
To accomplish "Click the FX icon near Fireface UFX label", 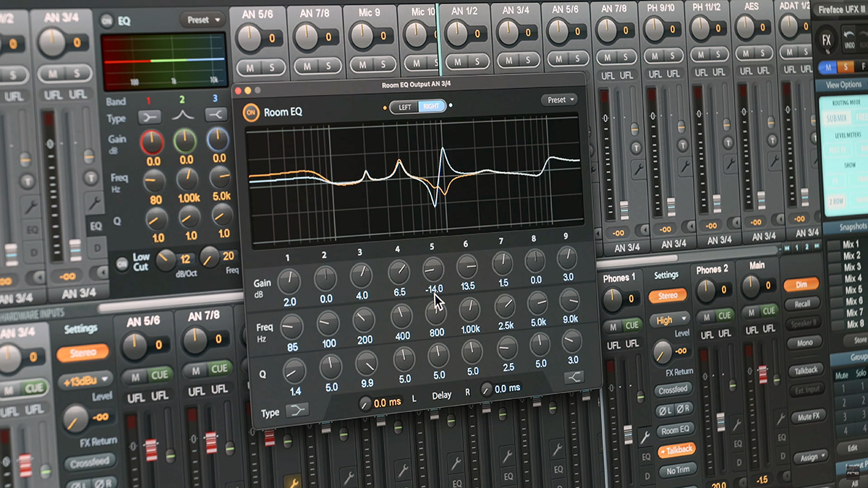I will pos(825,40).
